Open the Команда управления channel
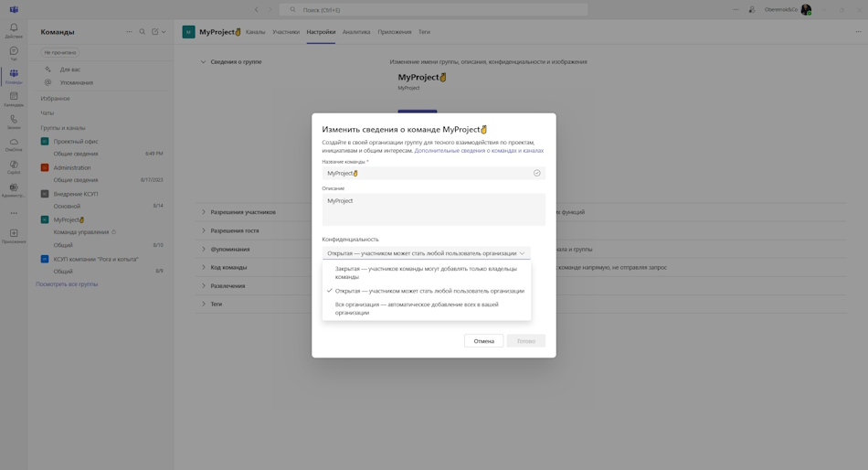 coord(80,232)
